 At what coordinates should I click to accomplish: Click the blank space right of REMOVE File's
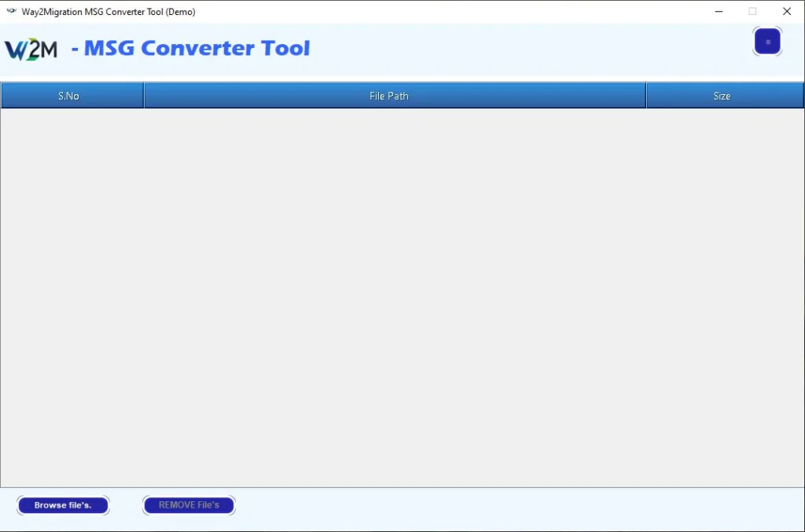click(x=511, y=505)
